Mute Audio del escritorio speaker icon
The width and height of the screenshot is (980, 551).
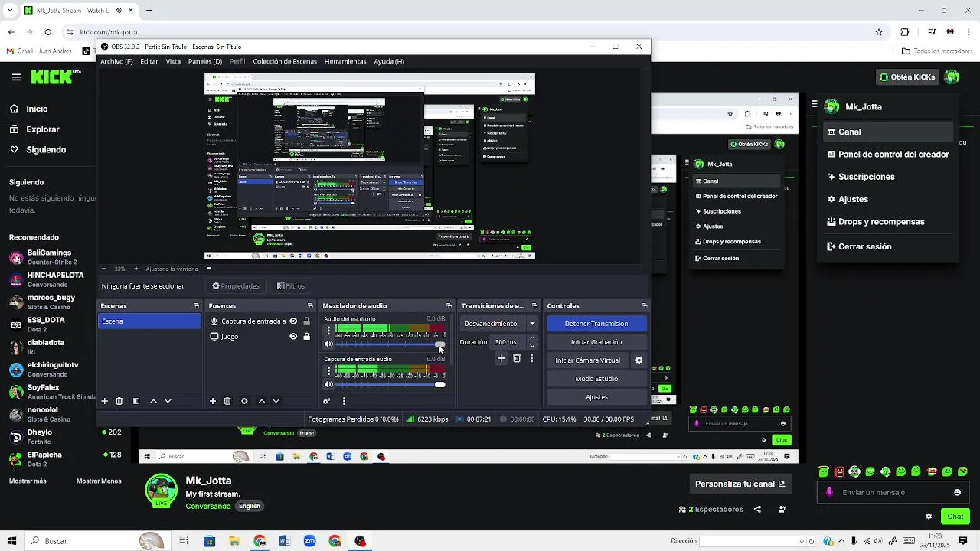point(329,344)
